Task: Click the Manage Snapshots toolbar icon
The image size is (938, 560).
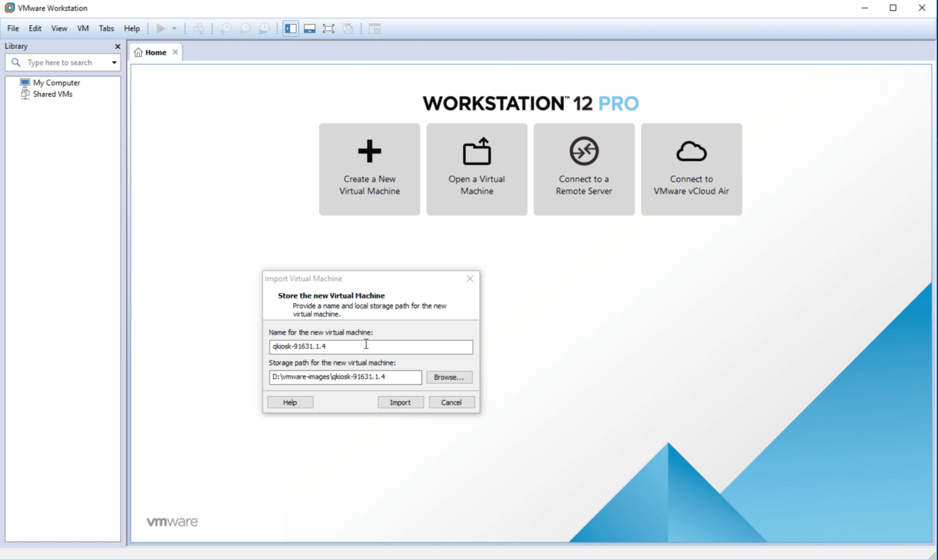Action: click(x=264, y=28)
